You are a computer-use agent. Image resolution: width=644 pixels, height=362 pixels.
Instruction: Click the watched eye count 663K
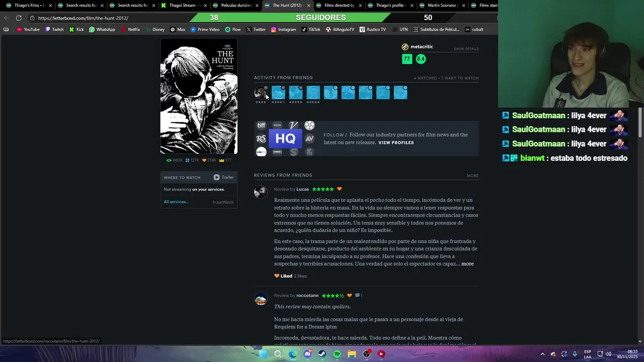coord(175,160)
